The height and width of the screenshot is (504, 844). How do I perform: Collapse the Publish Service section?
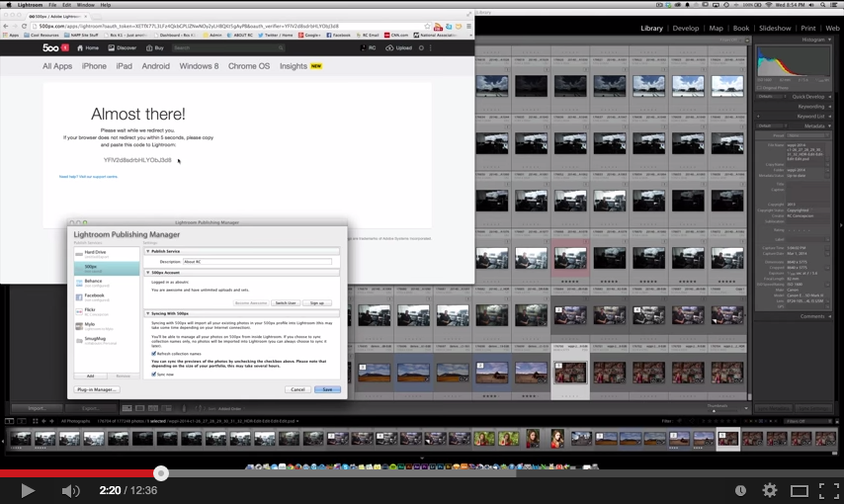(x=148, y=251)
